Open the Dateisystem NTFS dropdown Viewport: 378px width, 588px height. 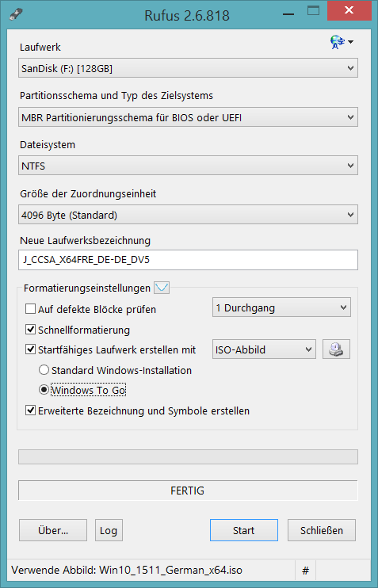pyautogui.click(x=188, y=166)
